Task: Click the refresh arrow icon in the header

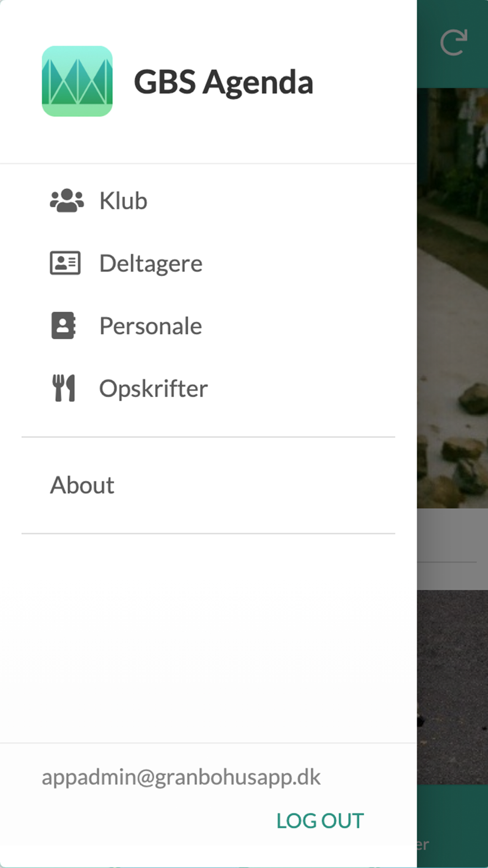Action: [454, 42]
